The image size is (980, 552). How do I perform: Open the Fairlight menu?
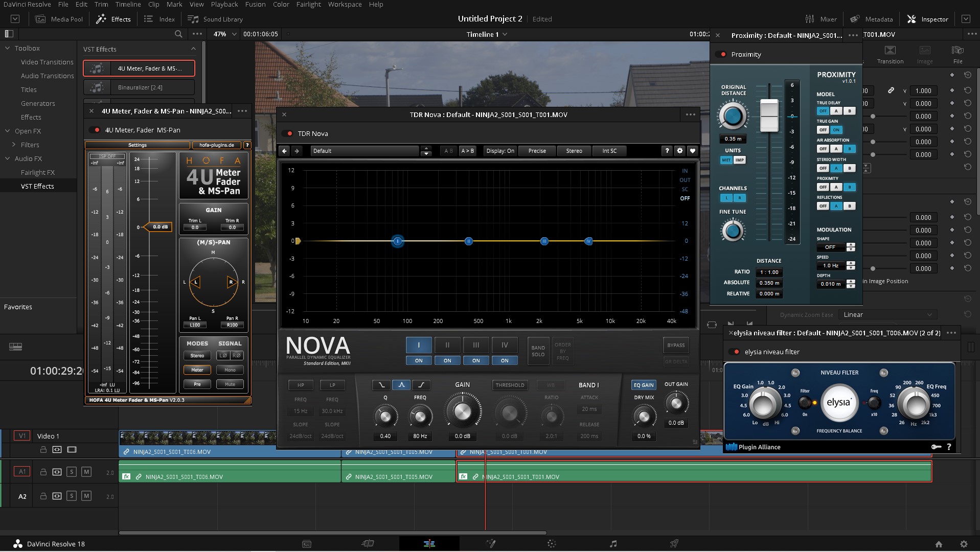(x=309, y=4)
